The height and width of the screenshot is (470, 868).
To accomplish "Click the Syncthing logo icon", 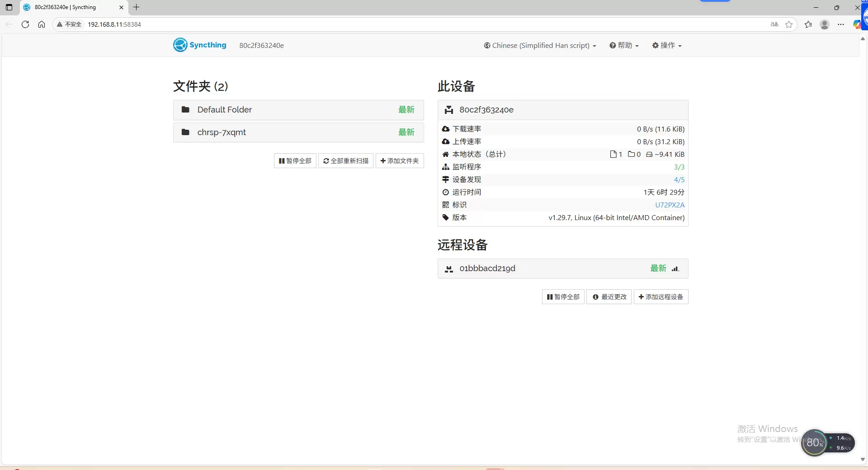I will (180, 45).
